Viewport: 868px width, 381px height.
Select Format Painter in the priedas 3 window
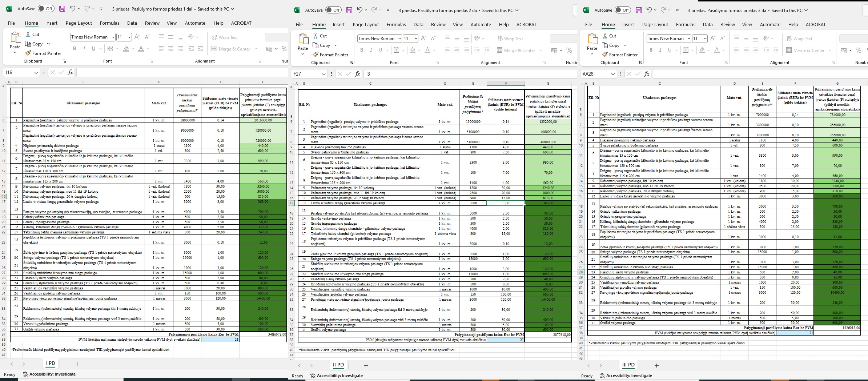(x=620, y=55)
